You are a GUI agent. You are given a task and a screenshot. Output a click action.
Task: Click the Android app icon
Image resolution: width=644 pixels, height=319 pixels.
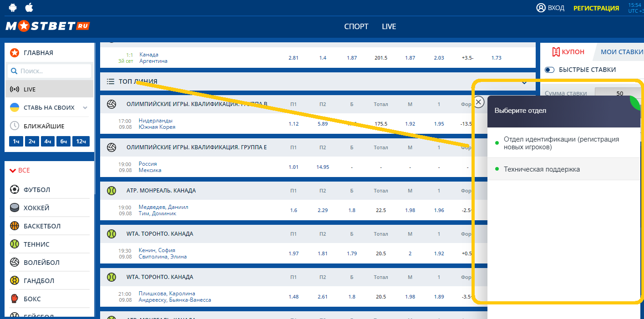(12, 7)
